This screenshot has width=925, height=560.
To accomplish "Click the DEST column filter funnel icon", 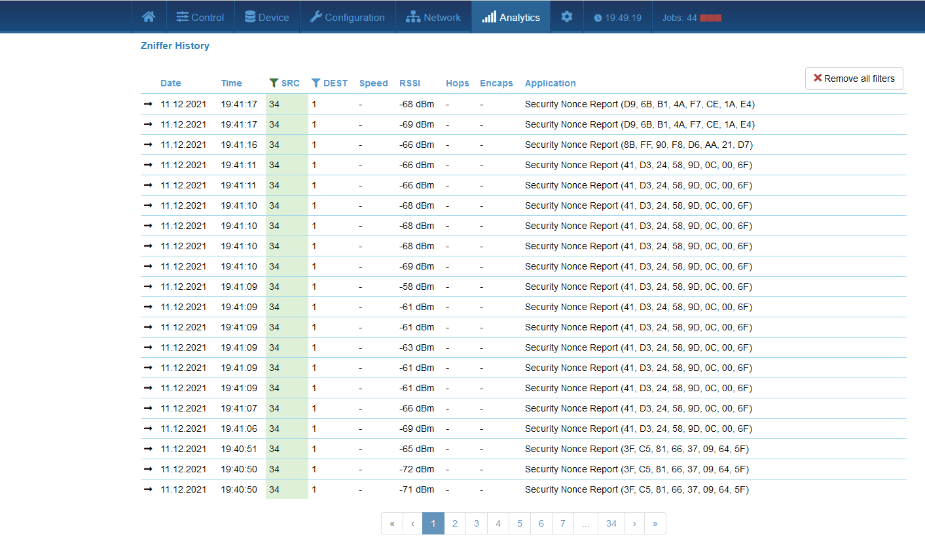I will pos(316,83).
